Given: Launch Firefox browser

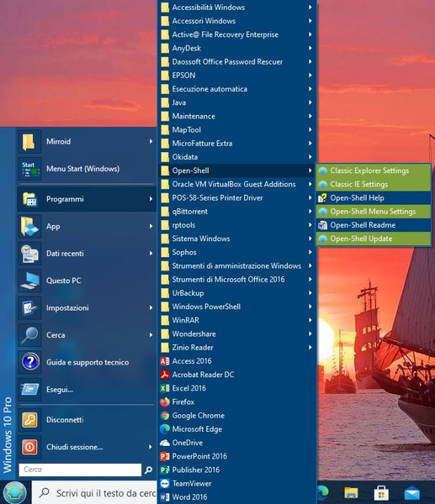Looking at the screenshot, I should 237,402.
